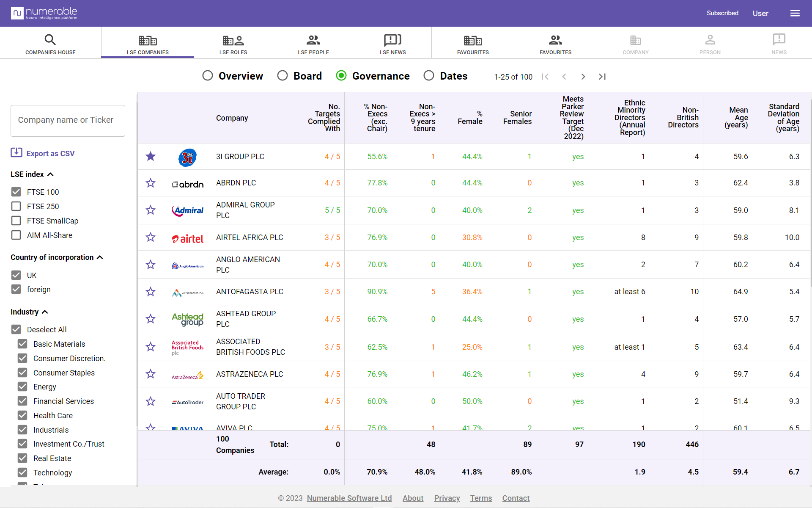Screen dimensions: 812x508
Task: Sort by Mean Age column header
Action: pyautogui.click(x=736, y=118)
